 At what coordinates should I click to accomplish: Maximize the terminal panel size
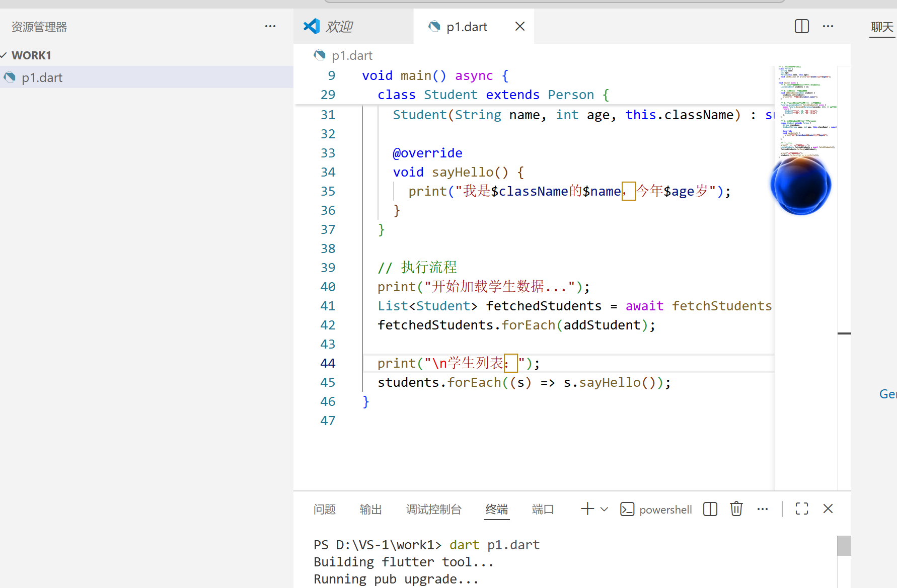click(x=802, y=509)
